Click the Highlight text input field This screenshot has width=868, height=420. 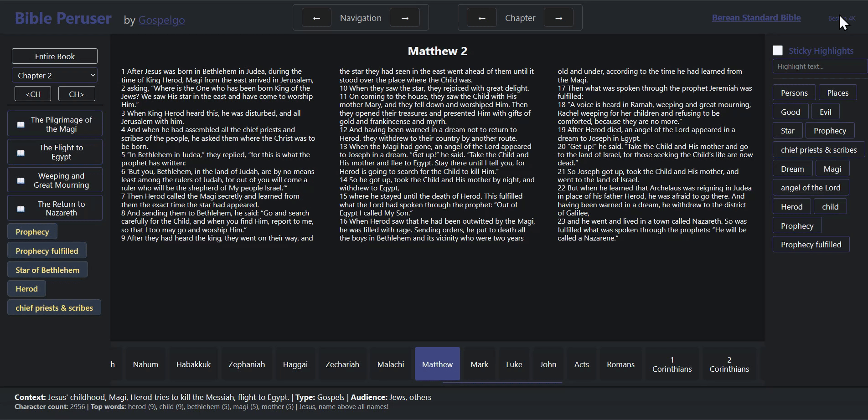818,66
